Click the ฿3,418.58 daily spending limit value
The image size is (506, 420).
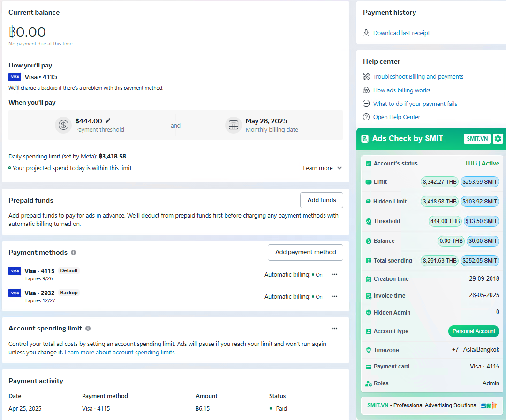point(112,156)
